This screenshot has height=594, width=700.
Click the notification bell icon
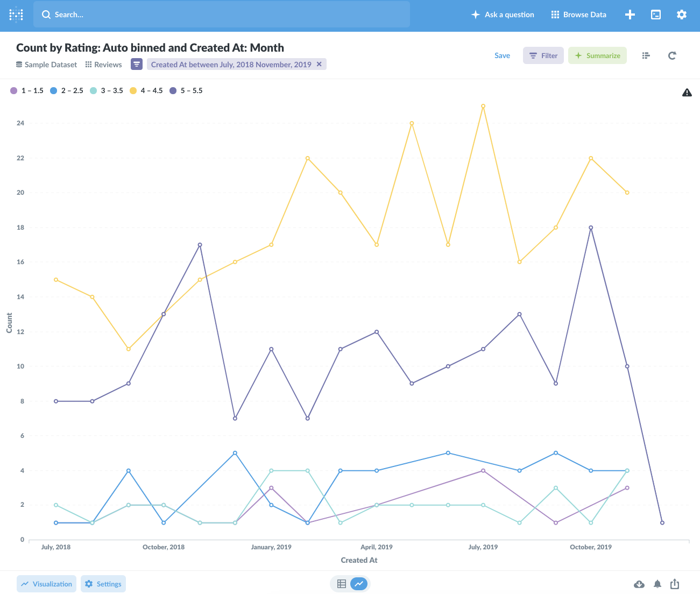tap(657, 584)
